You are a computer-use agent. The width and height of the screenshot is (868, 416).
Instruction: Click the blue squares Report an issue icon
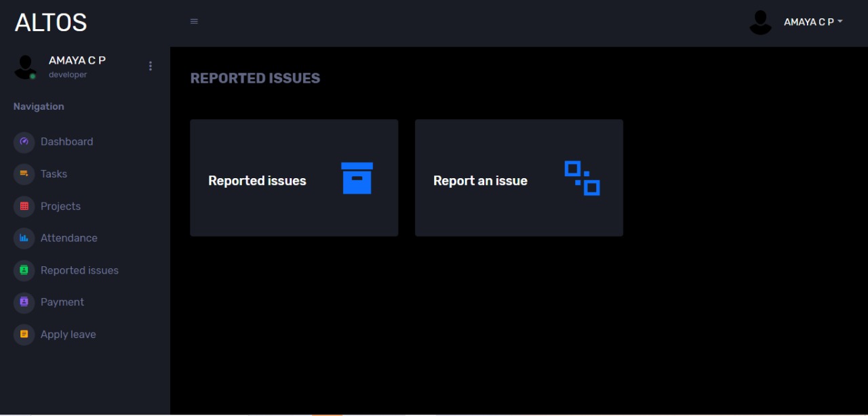coord(582,178)
